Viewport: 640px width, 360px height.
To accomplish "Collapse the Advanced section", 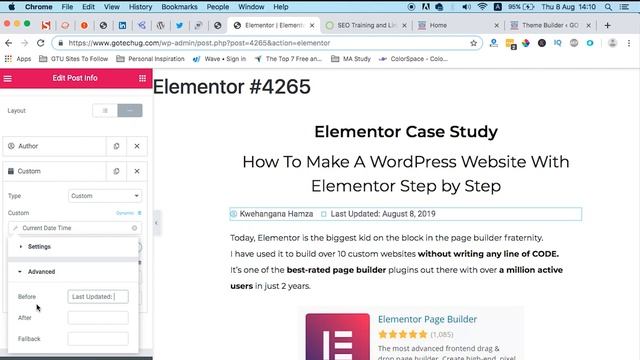I will pos(73,272).
